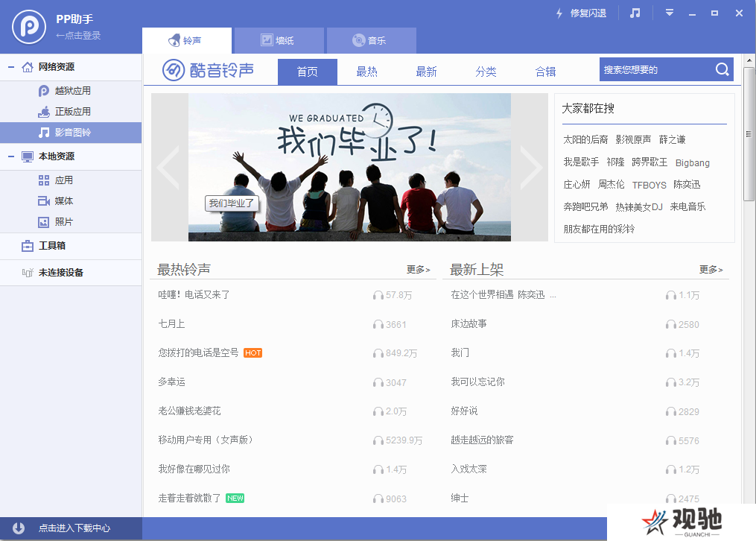This screenshot has width=756, height=541.
Task: Click ←点击登录 to log in
Action: [x=78, y=35]
